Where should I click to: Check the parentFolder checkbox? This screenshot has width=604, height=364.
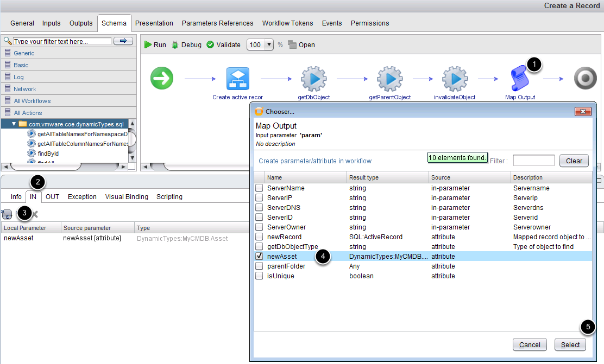click(259, 266)
